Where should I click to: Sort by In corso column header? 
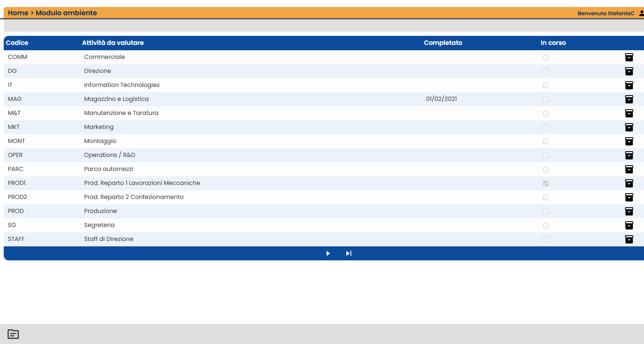(553, 43)
